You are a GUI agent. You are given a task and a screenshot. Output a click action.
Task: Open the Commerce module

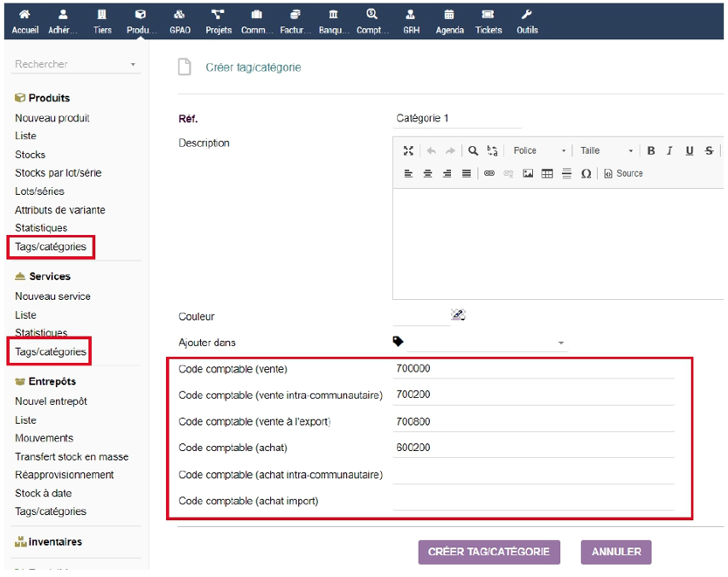coord(257,22)
